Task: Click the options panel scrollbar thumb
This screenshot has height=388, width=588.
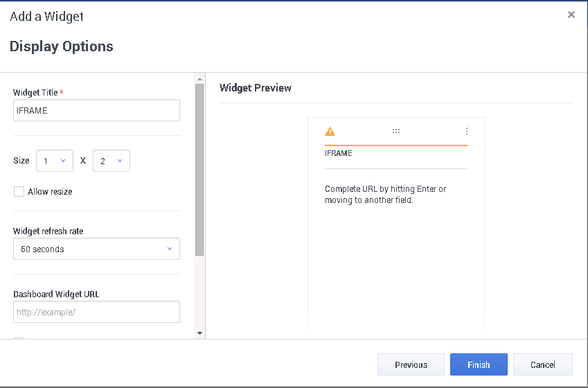Action: point(199,170)
